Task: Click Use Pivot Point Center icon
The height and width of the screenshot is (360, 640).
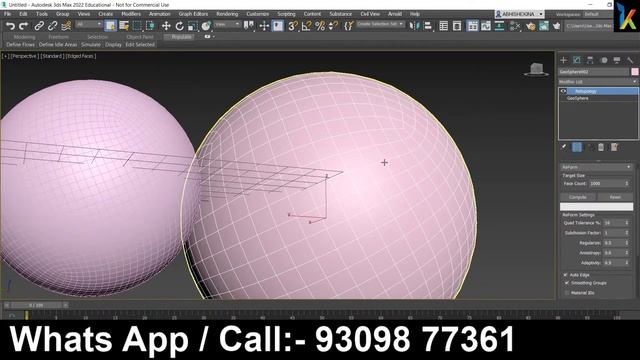Action: [249, 26]
